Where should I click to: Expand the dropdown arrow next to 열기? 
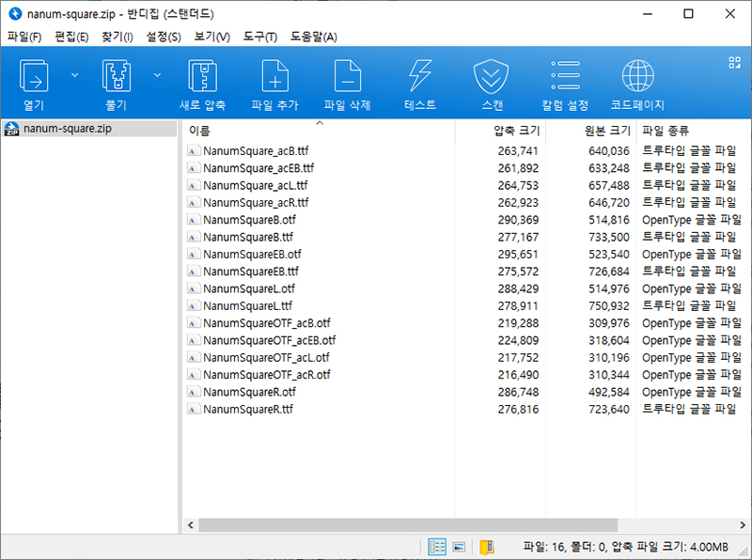pos(75,75)
